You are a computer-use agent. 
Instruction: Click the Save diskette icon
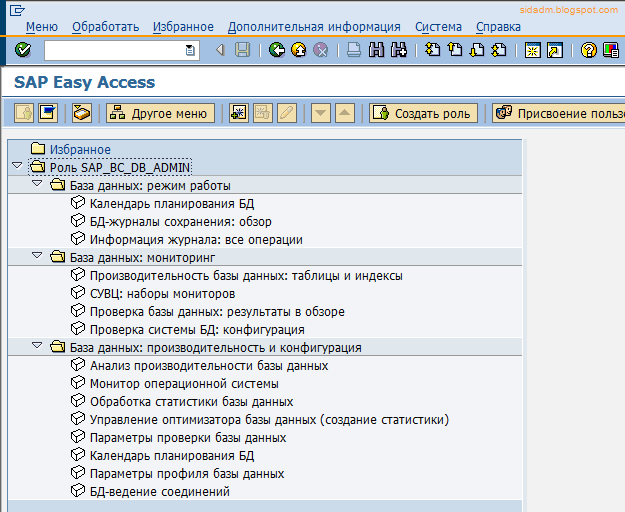click(242, 50)
